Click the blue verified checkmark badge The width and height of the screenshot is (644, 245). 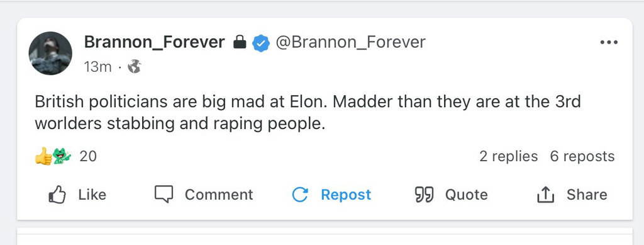point(261,43)
